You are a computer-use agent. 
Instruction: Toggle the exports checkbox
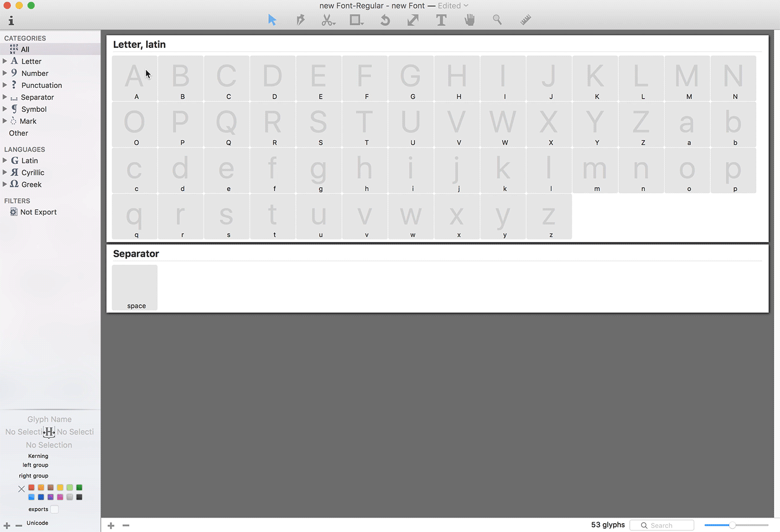[54, 509]
